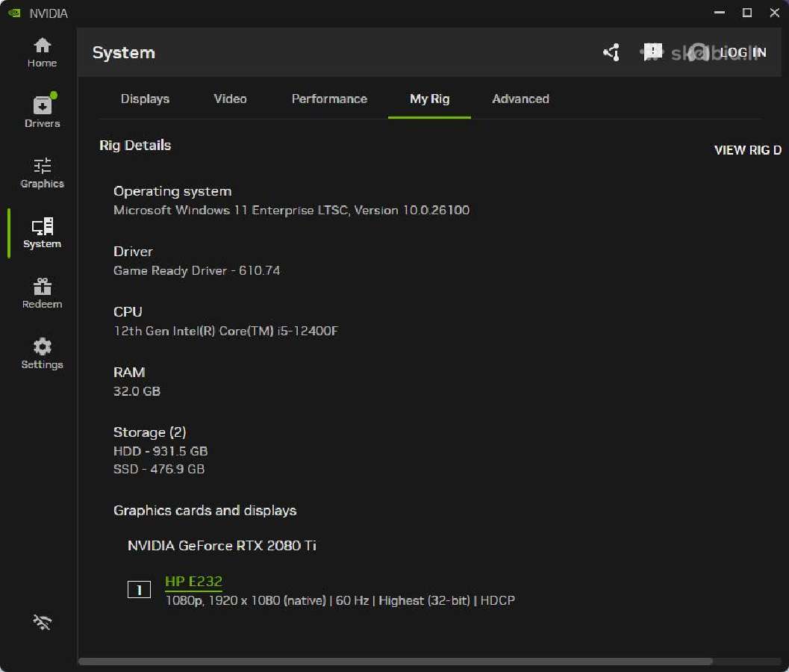This screenshot has height=672, width=789.
Task: Click the 'HDD - 931.5 GB' entry
Action: point(160,451)
